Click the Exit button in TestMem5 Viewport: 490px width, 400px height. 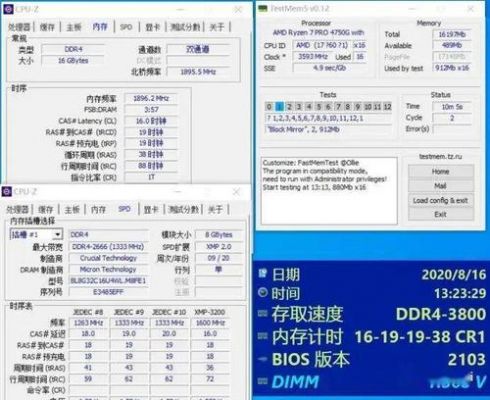[x=441, y=214]
